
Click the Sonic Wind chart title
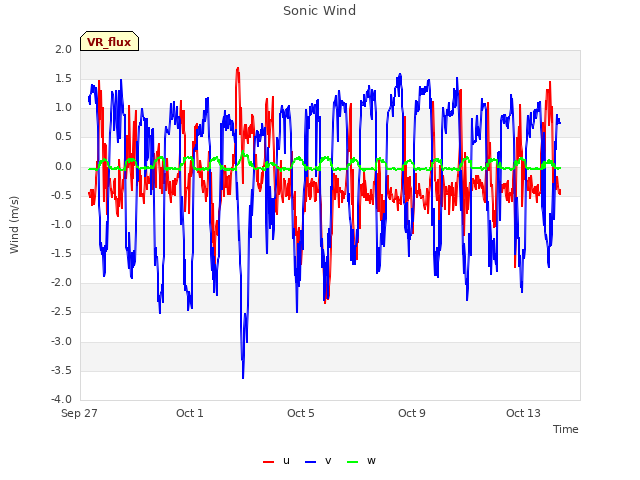[x=320, y=10]
